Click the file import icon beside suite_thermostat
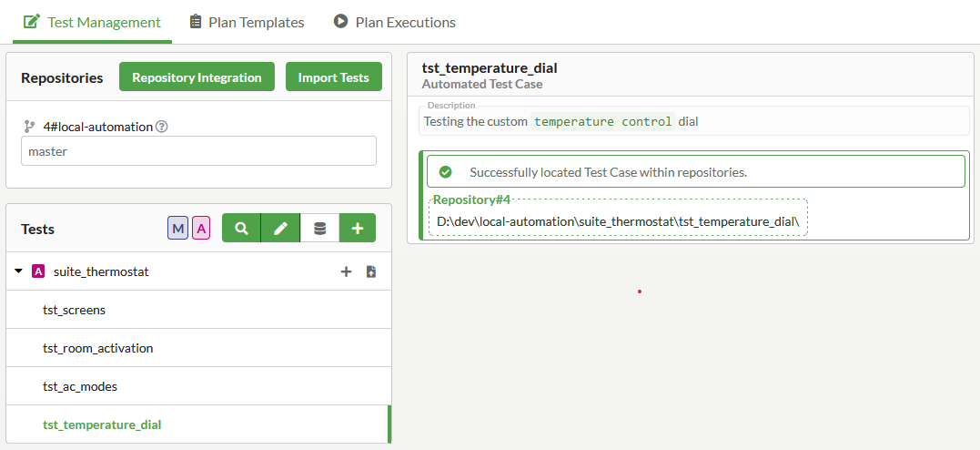 click(x=371, y=271)
